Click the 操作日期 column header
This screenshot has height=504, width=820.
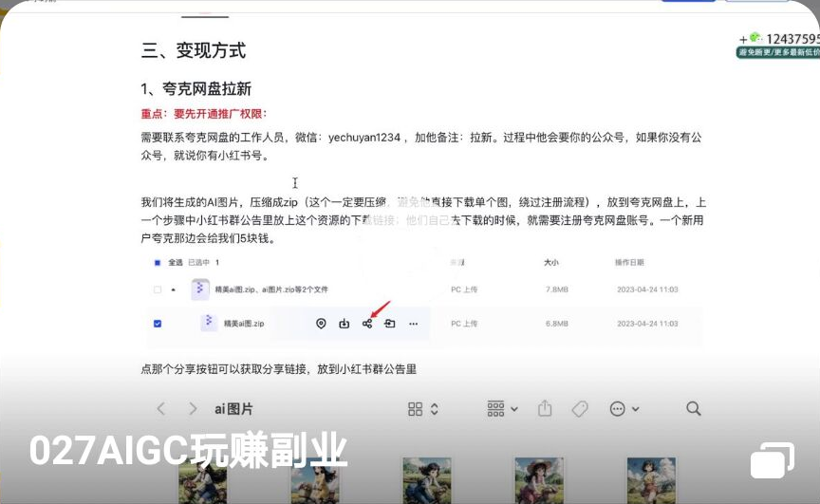[629, 262]
